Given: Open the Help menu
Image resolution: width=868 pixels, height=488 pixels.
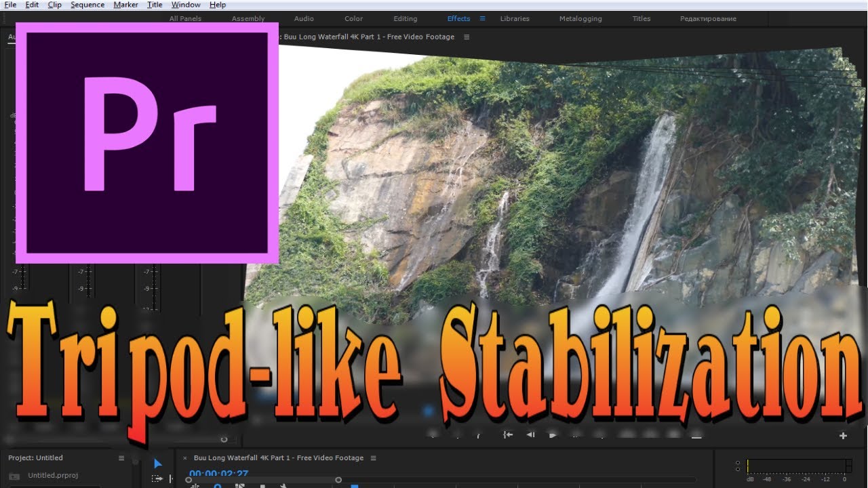Looking at the screenshot, I should [218, 5].
